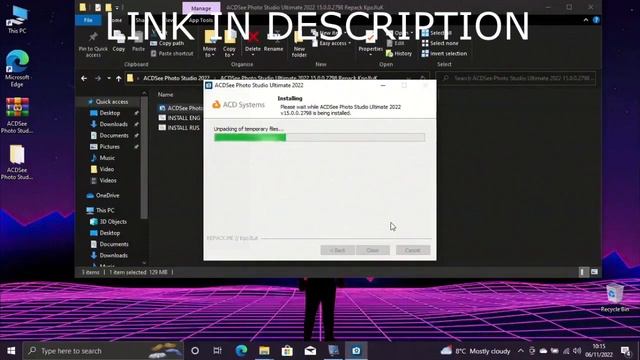Click New folder in the ribbon
Image resolution: width=640 pixels, height=360 pixels.
(299, 45)
